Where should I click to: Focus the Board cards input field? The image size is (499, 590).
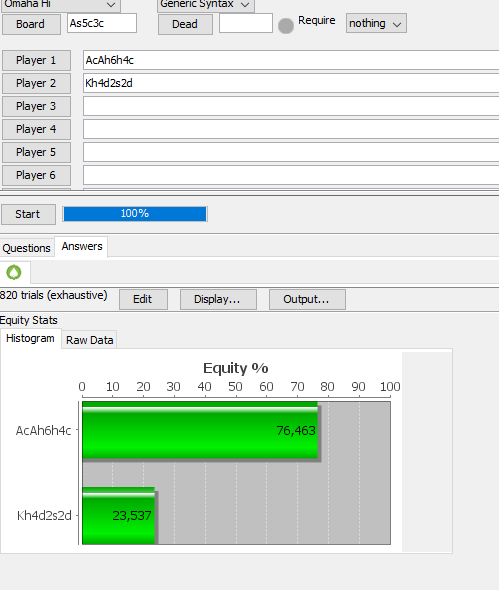tap(102, 23)
